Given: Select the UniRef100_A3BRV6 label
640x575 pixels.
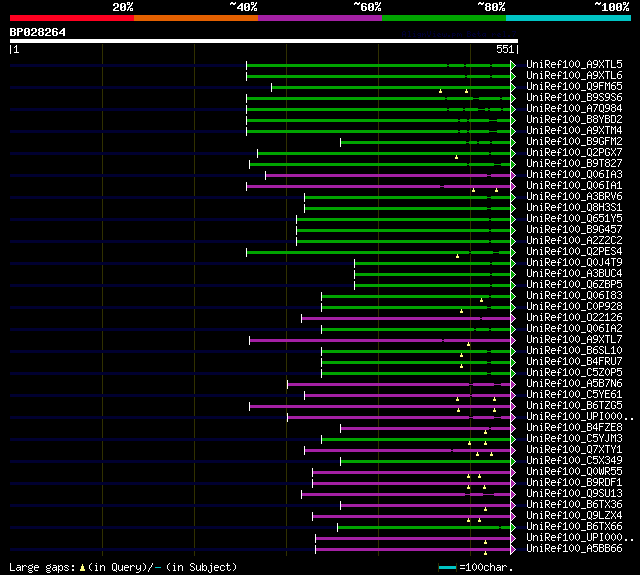Looking at the screenshot, I should tap(574, 197).
